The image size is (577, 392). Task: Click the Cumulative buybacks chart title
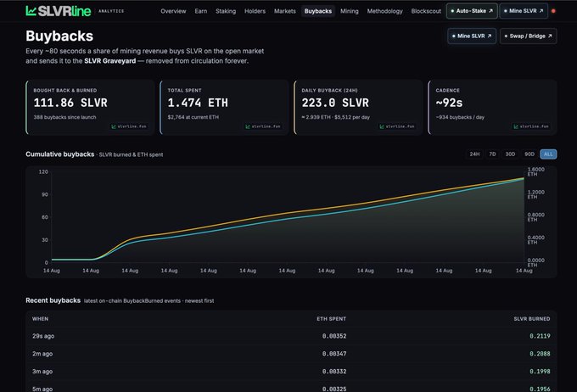pos(60,154)
